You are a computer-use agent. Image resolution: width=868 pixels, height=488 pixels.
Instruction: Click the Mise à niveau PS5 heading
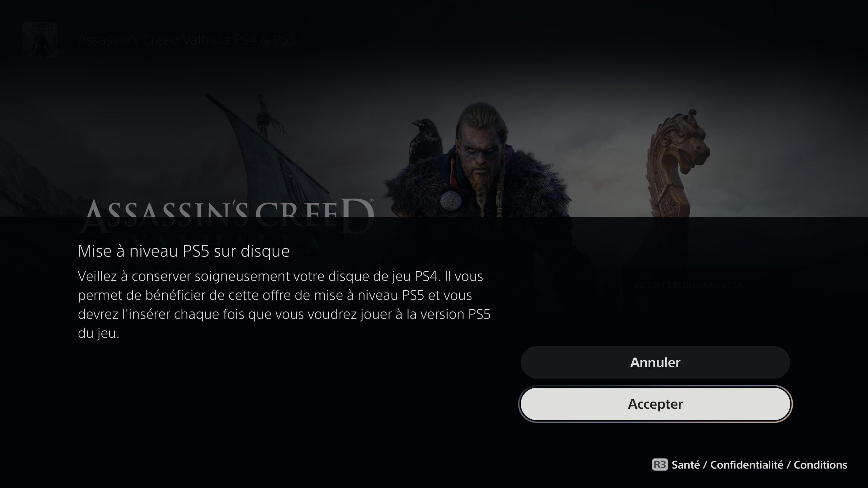pos(184,251)
